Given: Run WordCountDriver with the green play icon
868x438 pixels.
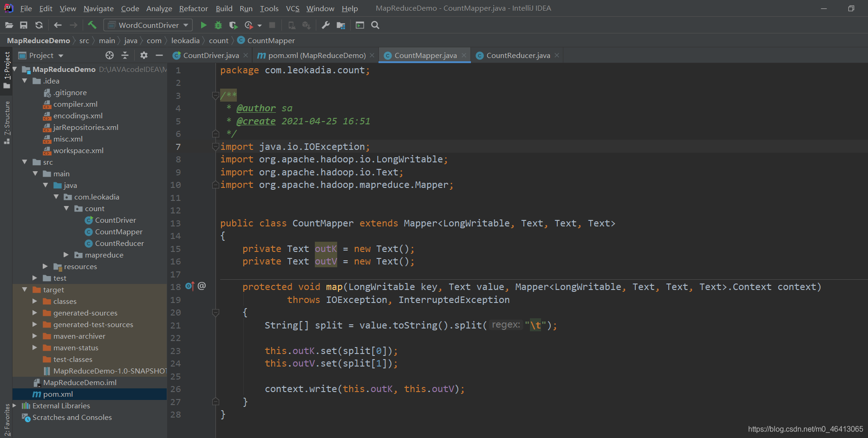Looking at the screenshot, I should [203, 25].
